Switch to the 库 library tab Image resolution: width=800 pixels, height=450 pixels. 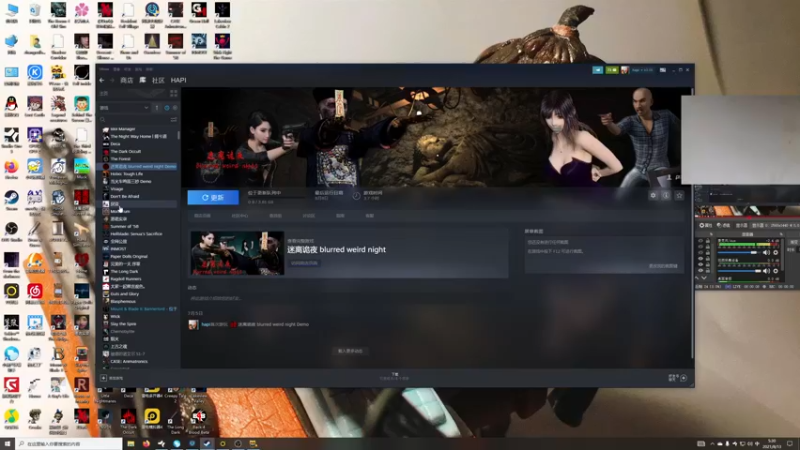[143, 80]
